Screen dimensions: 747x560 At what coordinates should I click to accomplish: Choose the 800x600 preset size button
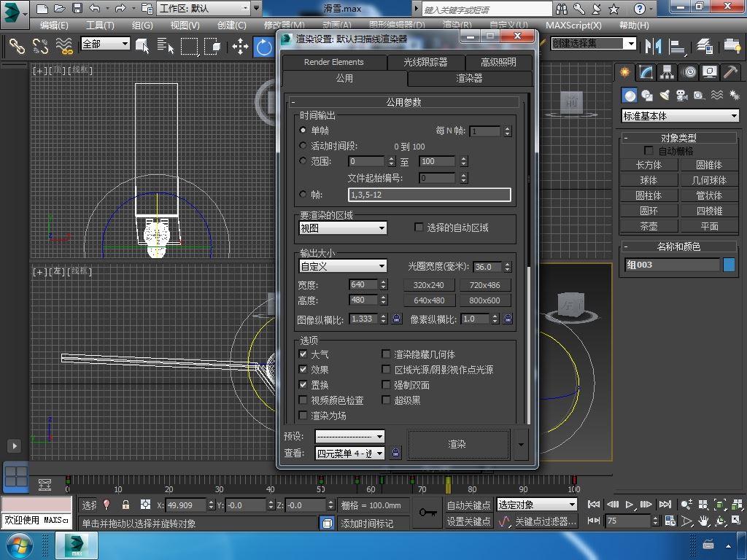pyautogui.click(x=484, y=300)
